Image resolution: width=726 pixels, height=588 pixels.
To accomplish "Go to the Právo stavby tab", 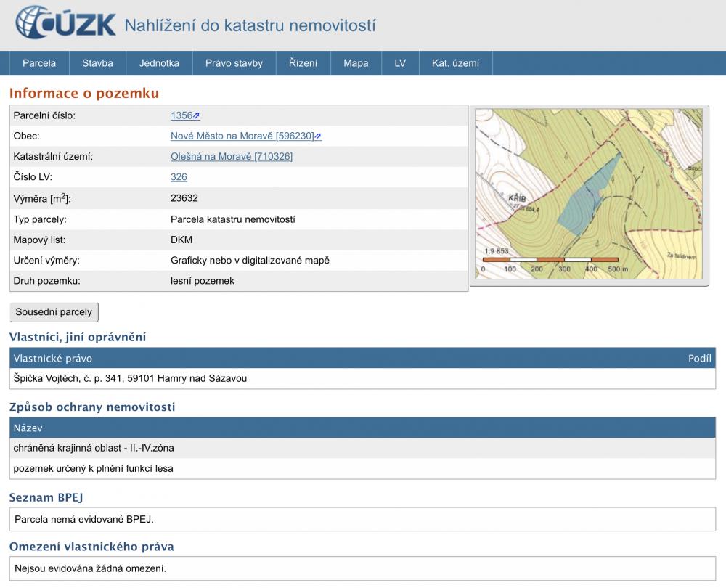I will click(x=234, y=63).
